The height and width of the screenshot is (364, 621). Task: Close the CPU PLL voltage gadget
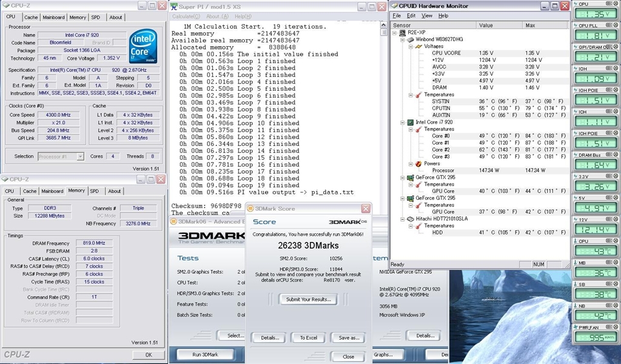tap(616, 25)
